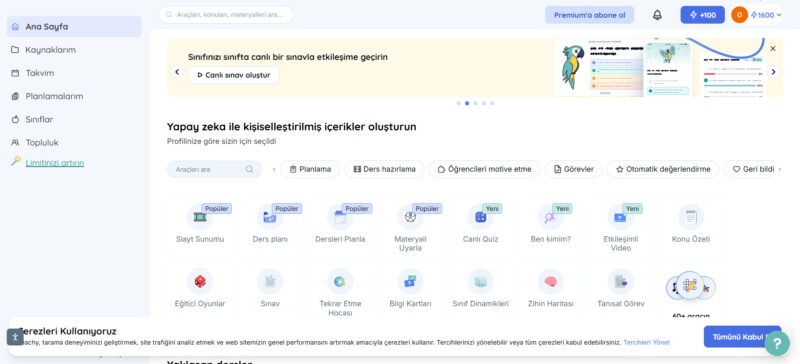Open the Ben kimim? tool
This screenshot has width=800, height=364.
tap(551, 226)
